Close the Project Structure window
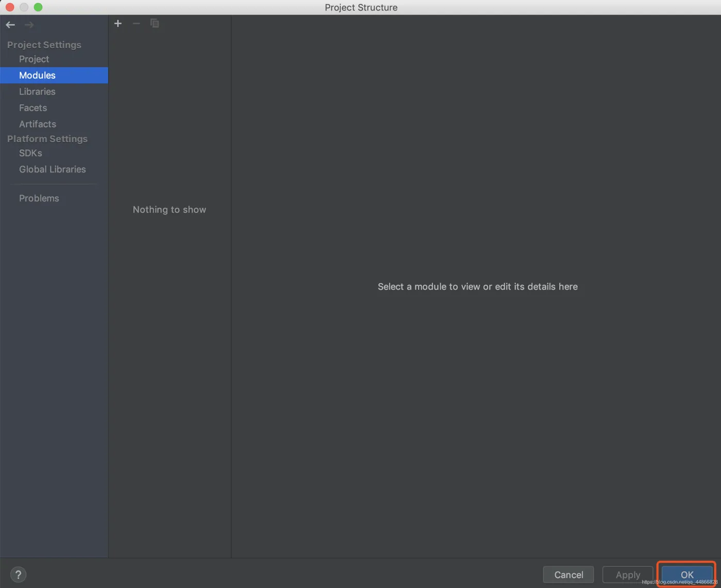The height and width of the screenshot is (588, 721). point(10,7)
